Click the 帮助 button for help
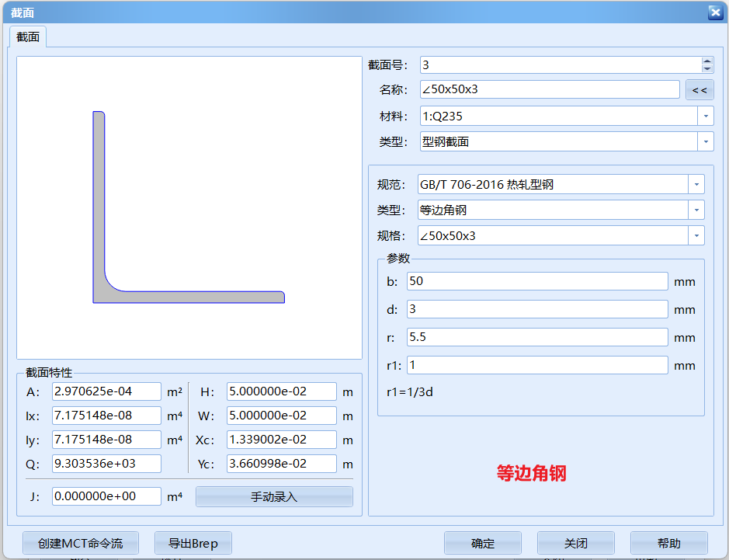 pos(669,542)
